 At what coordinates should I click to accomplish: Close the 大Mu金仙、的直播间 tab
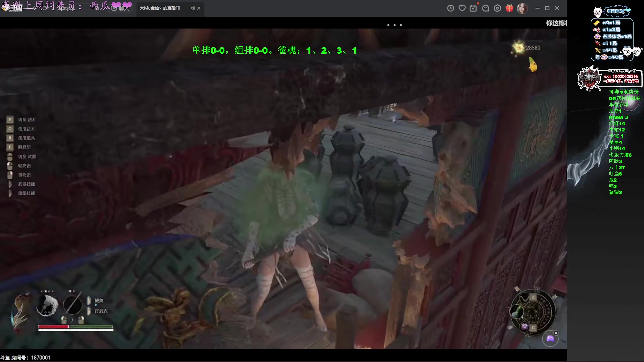[199, 8]
